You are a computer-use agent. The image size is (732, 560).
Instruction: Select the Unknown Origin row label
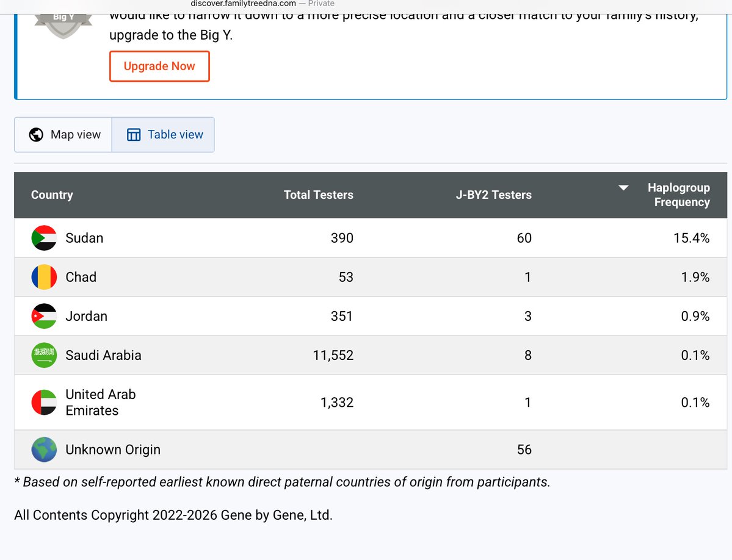click(113, 450)
